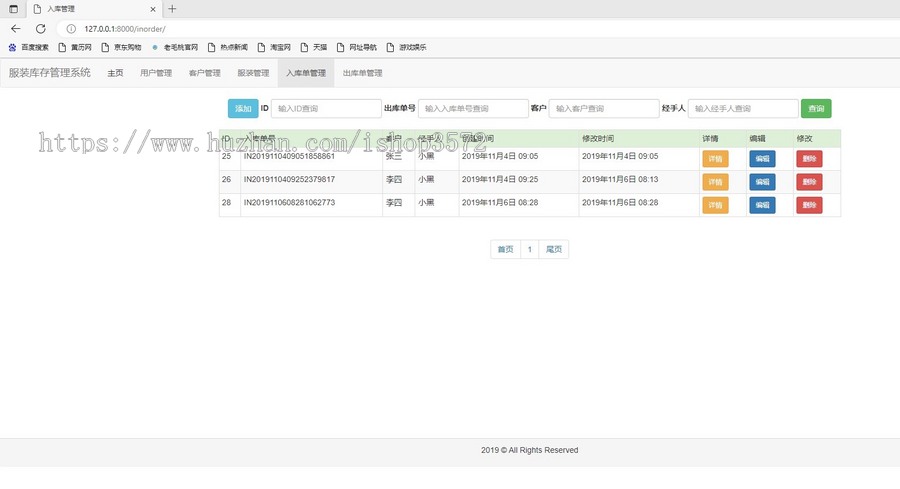The width and height of the screenshot is (900, 489).
Task: Select 入库单管理 menu item
Action: (x=306, y=73)
